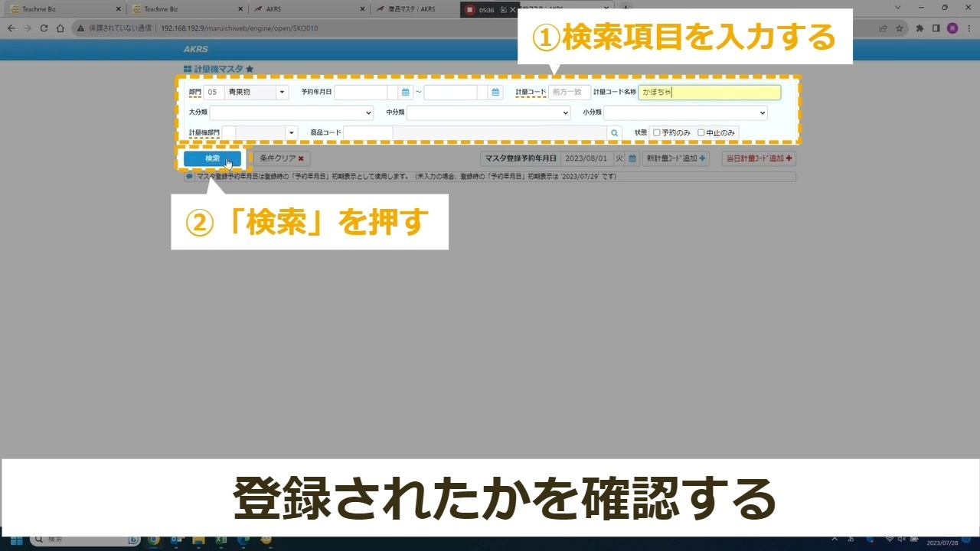The height and width of the screenshot is (551, 980).
Task: Switch to the 商品マスタ | AKRS browser tab
Action: click(x=415, y=9)
